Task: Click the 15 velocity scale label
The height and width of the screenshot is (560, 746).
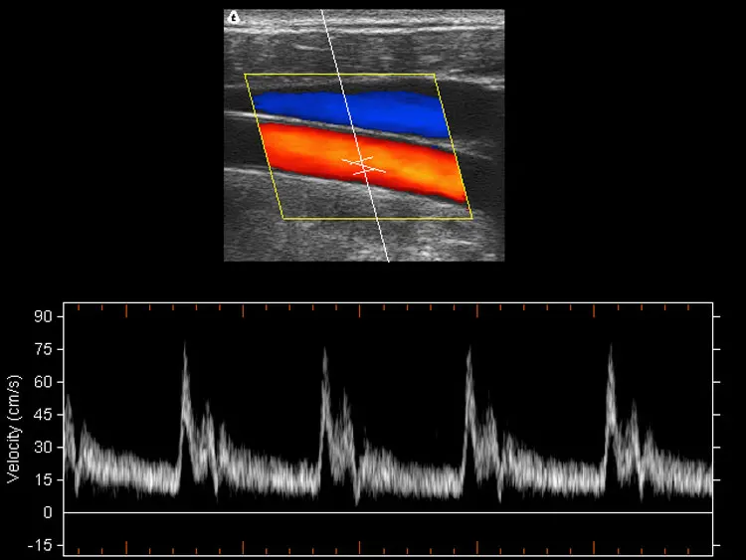Action: click(43, 480)
